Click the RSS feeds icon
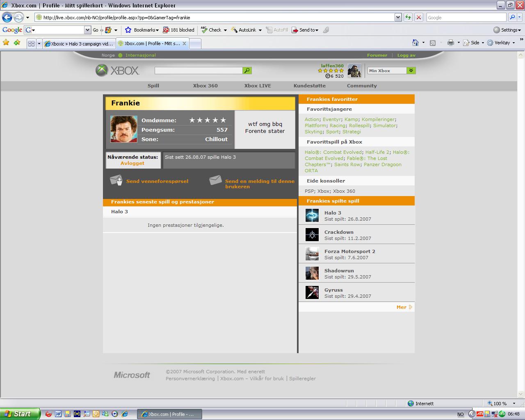 coord(432,43)
